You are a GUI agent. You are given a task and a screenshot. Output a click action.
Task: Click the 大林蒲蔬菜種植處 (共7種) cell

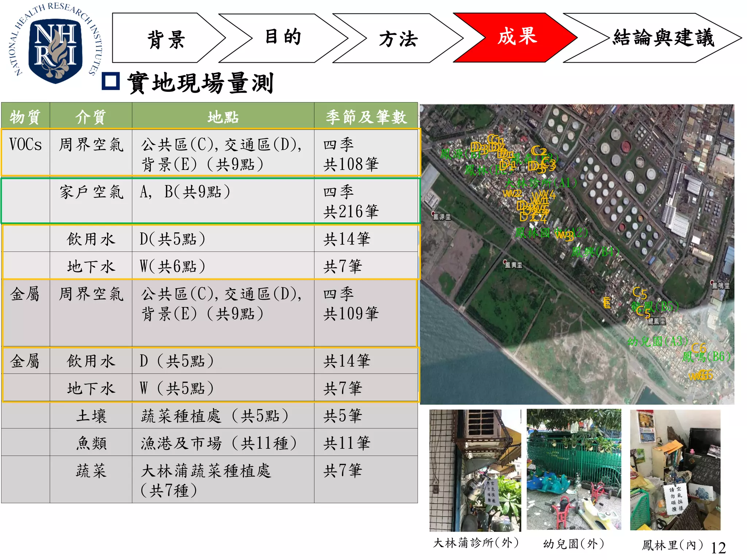click(223, 479)
